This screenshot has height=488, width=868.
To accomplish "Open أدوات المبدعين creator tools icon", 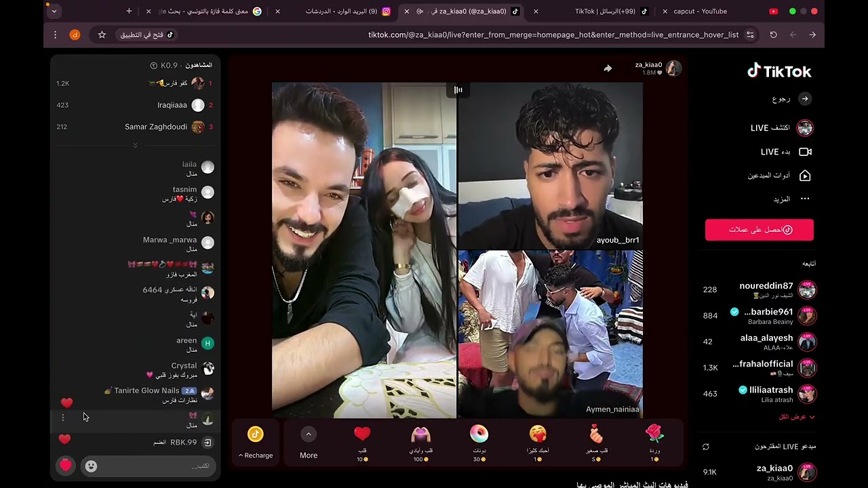I will coord(805,176).
